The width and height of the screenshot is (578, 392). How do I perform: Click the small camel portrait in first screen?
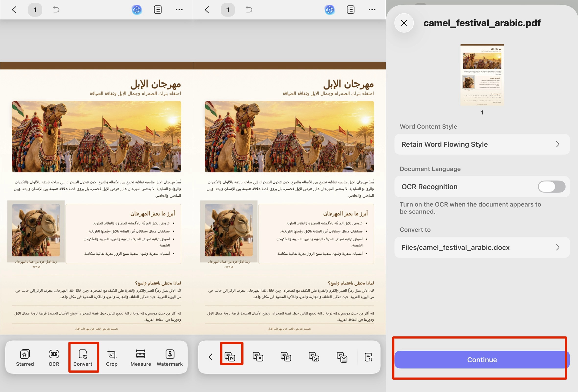click(36, 230)
